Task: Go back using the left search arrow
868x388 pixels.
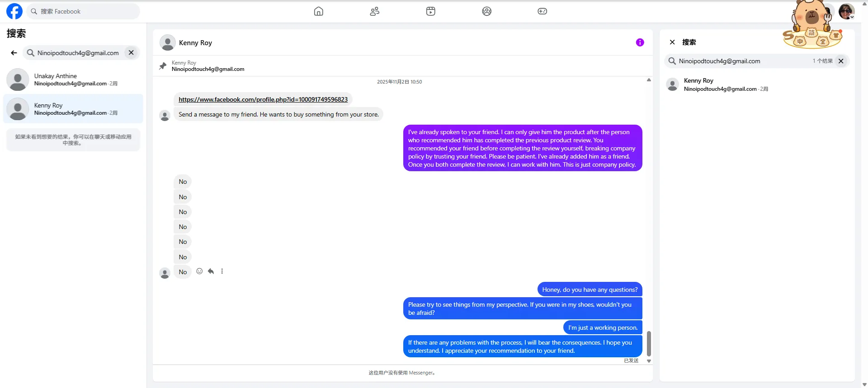Action: tap(14, 53)
